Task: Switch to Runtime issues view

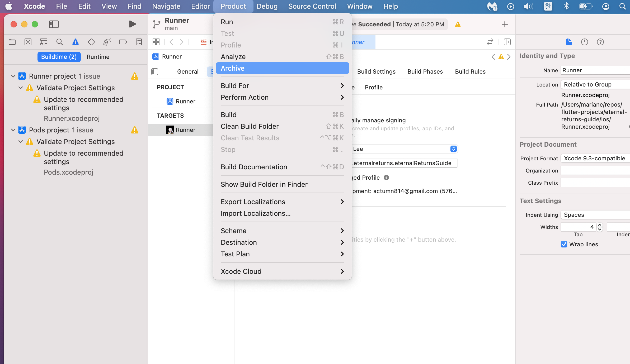Action: (x=98, y=57)
